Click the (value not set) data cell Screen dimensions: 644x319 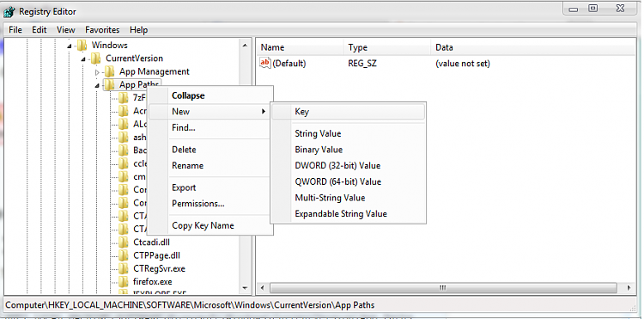click(x=463, y=64)
